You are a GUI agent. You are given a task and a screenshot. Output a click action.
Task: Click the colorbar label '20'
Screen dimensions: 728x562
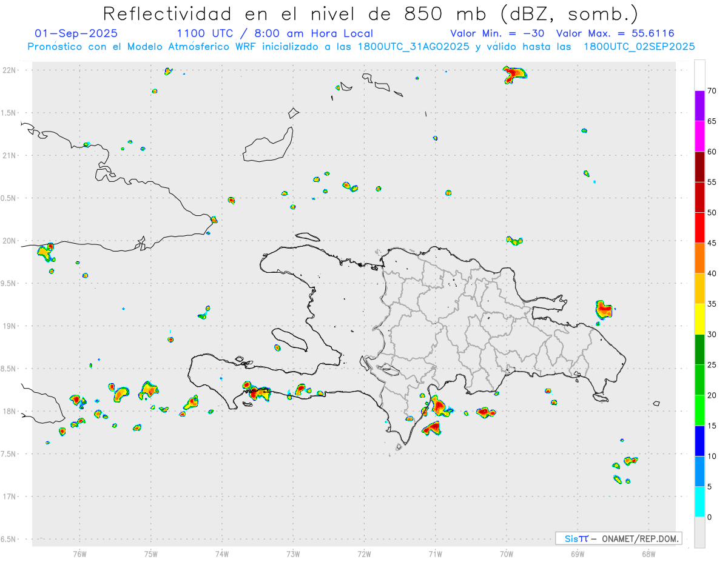712,395
